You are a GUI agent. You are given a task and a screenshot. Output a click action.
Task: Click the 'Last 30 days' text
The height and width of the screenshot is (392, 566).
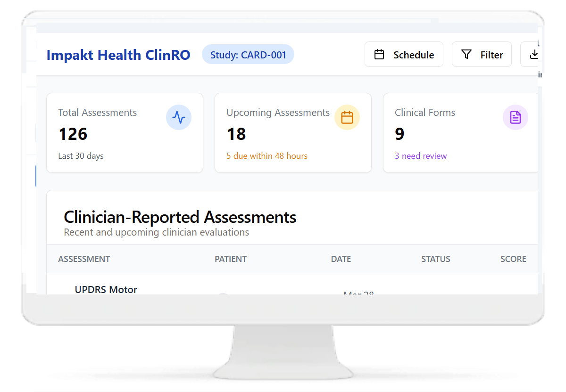[81, 156]
